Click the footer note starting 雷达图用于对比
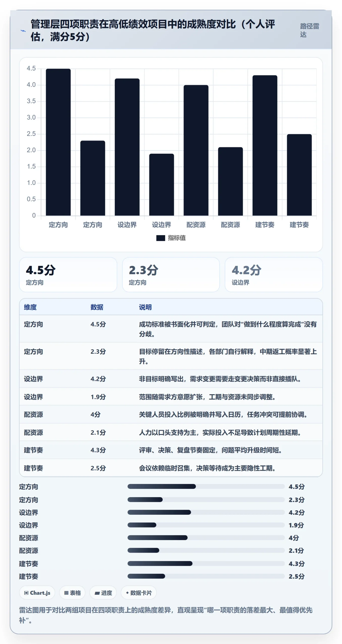342x644 pixels. [x=166, y=615]
